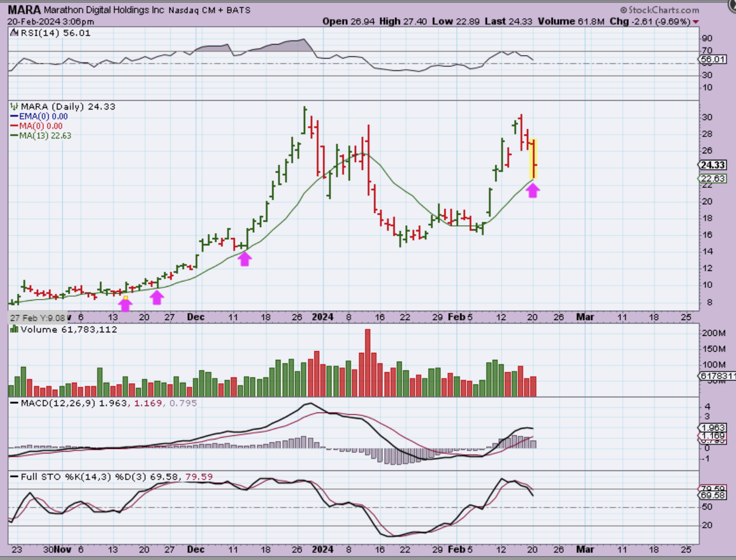
Task: Click the 90 level on RSI axis
Action: (x=707, y=38)
